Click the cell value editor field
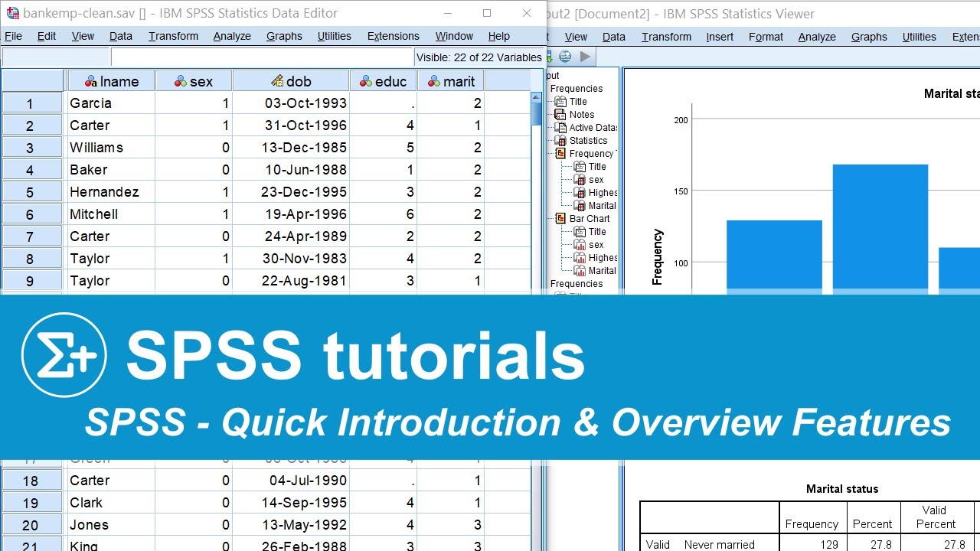 [262, 57]
